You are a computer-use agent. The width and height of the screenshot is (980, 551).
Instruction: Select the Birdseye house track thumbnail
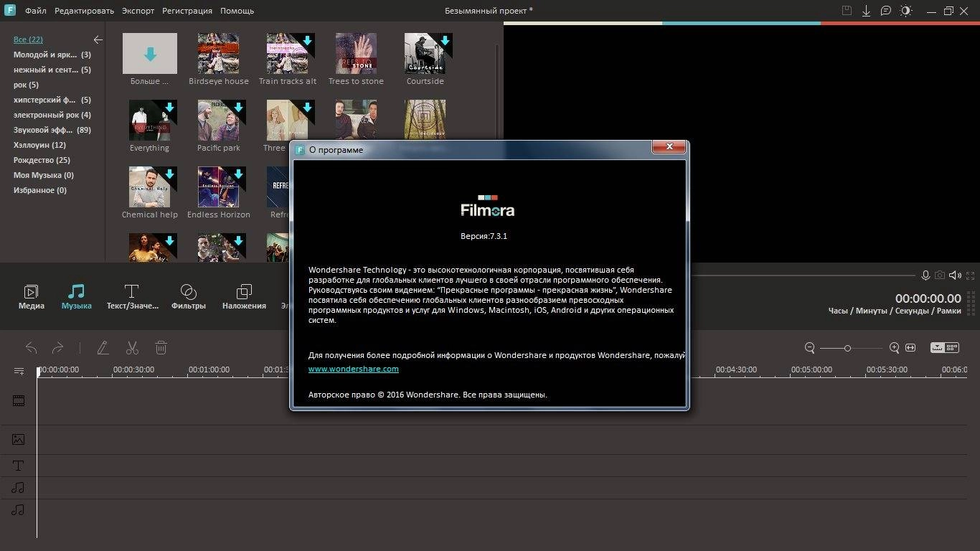click(219, 53)
